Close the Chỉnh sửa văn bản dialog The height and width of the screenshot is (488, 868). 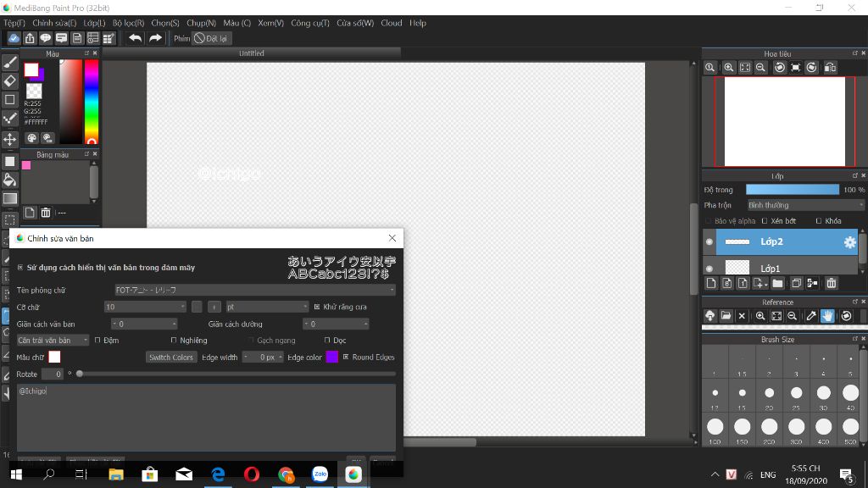[x=392, y=238]
